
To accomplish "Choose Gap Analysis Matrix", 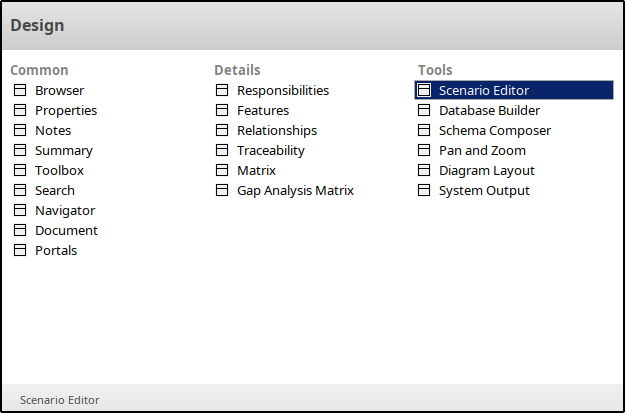I will tap(295, 190).
